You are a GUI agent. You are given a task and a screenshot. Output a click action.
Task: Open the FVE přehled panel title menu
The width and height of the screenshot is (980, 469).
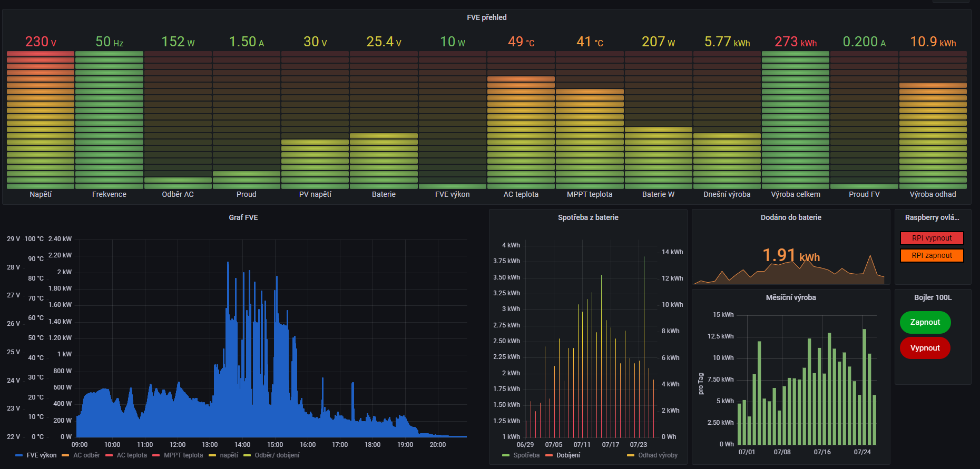pyautogui.click(x=486, y=17)
